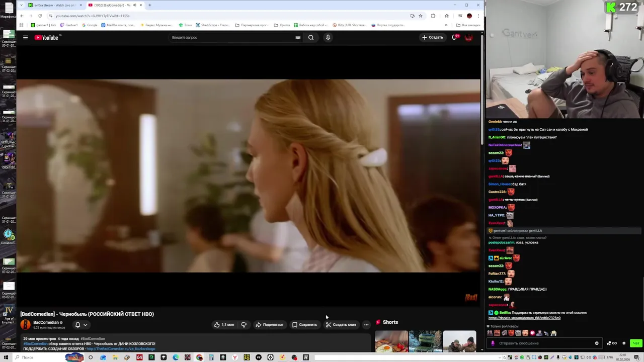
Task: Start voice search with microphone icon
Action: (328, 37)
